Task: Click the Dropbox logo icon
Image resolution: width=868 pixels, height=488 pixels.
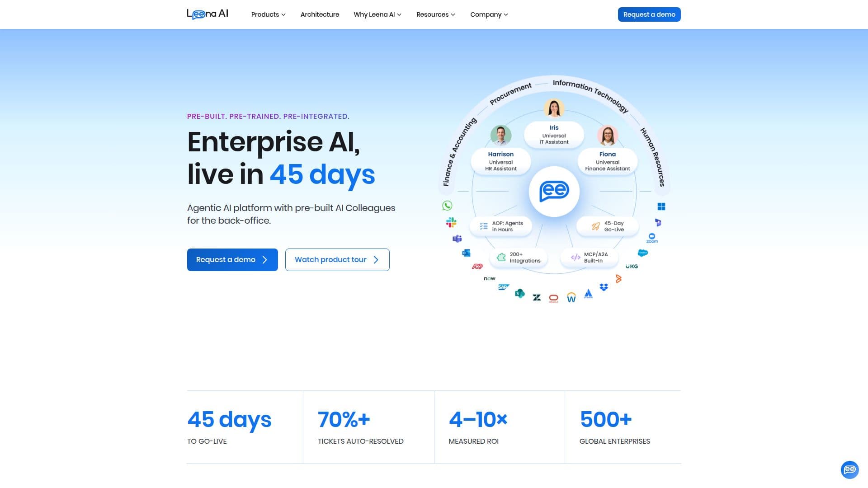Action: pyautogui.click(x=604, y=287)
